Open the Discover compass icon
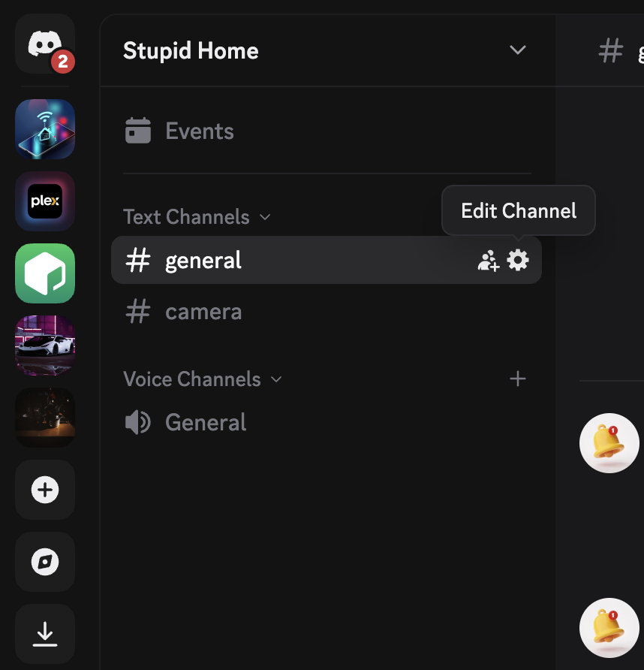The image size is (644, 670). point(45,562)
